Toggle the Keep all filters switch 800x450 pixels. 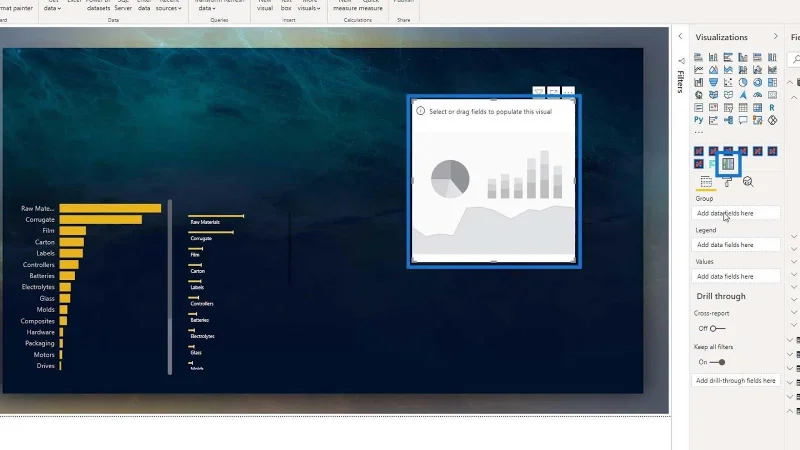click(x=717, y=362)
